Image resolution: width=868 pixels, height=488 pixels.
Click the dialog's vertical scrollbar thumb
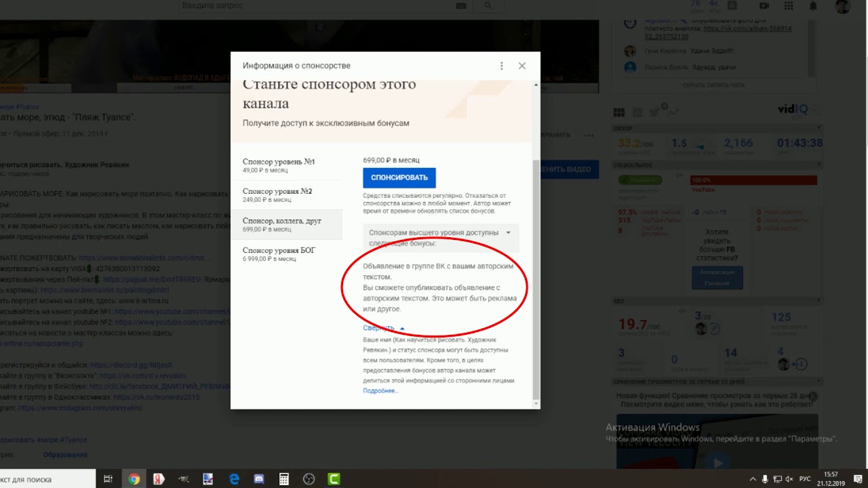tap(536, 278)
